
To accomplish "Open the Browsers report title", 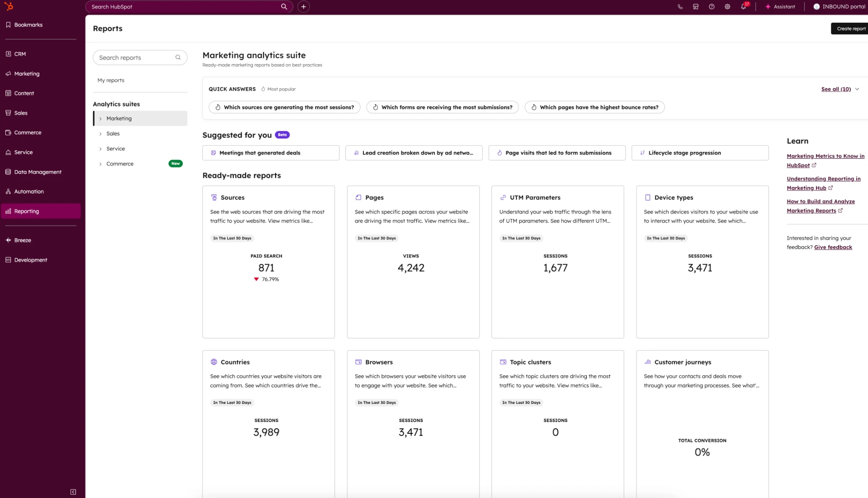I will tap(379, 362).
